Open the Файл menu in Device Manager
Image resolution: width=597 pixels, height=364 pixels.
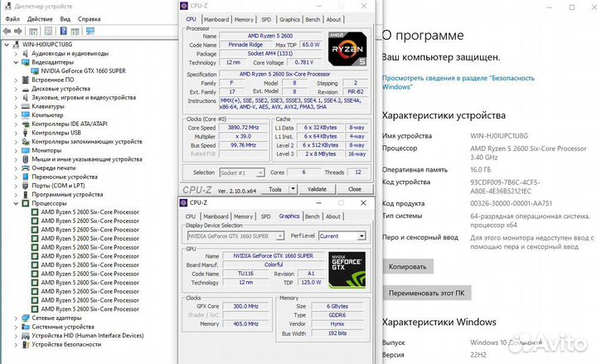click(x=12, y=19)
